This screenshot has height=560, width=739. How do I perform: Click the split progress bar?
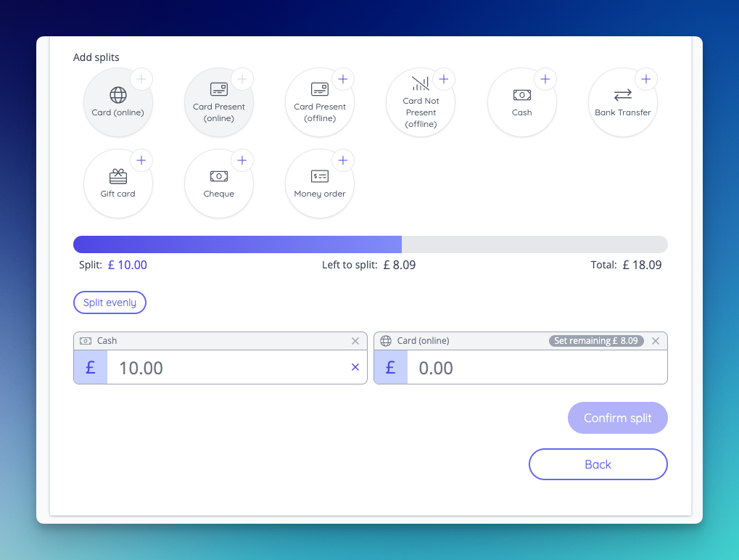point(370,244)
